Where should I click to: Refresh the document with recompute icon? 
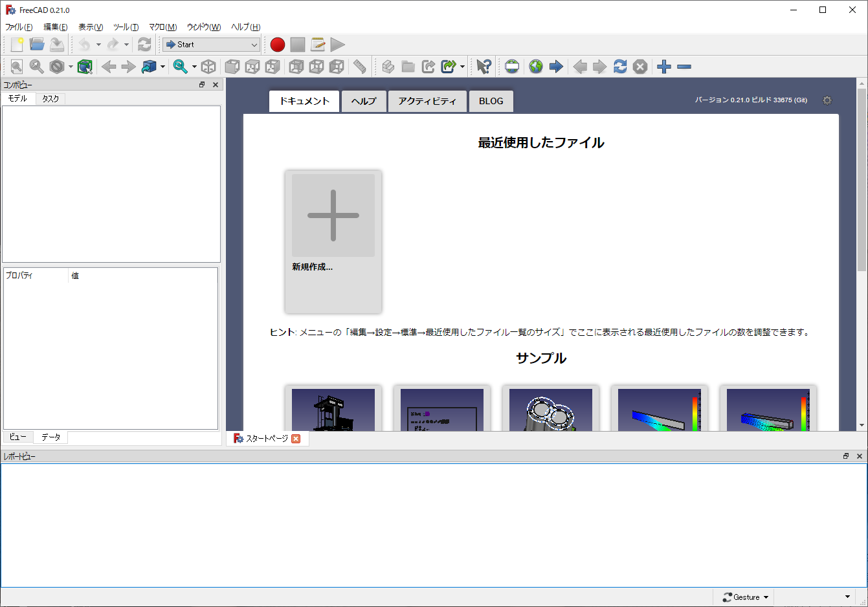(x=144, y=45)
